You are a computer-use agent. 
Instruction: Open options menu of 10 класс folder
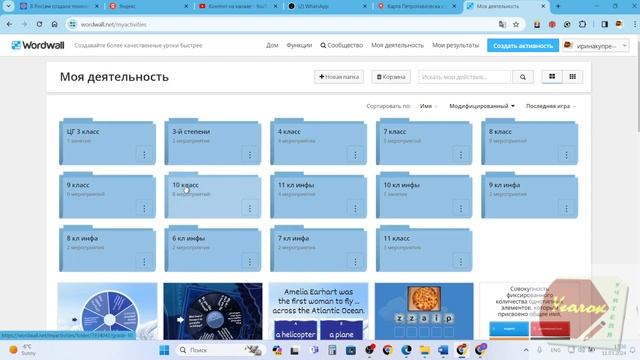pyautogui.click(x=250, y=208)
